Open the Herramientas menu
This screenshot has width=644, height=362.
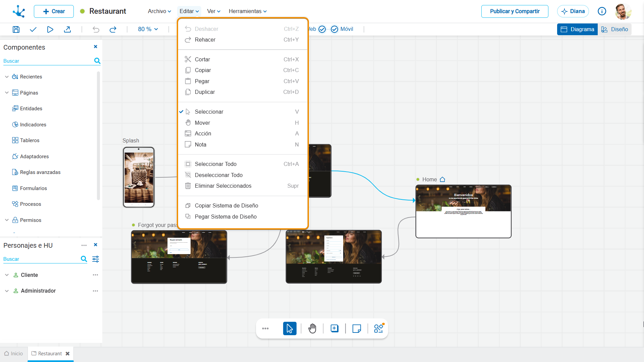point(248,11)
